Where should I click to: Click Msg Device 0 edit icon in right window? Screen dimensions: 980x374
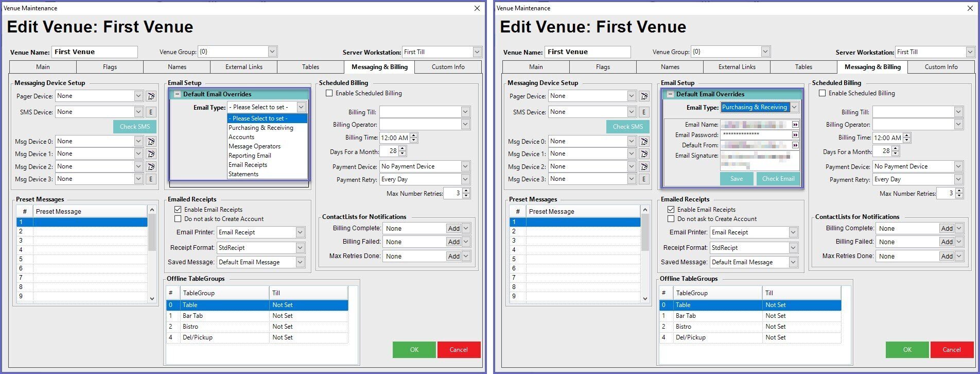point(644,141)
